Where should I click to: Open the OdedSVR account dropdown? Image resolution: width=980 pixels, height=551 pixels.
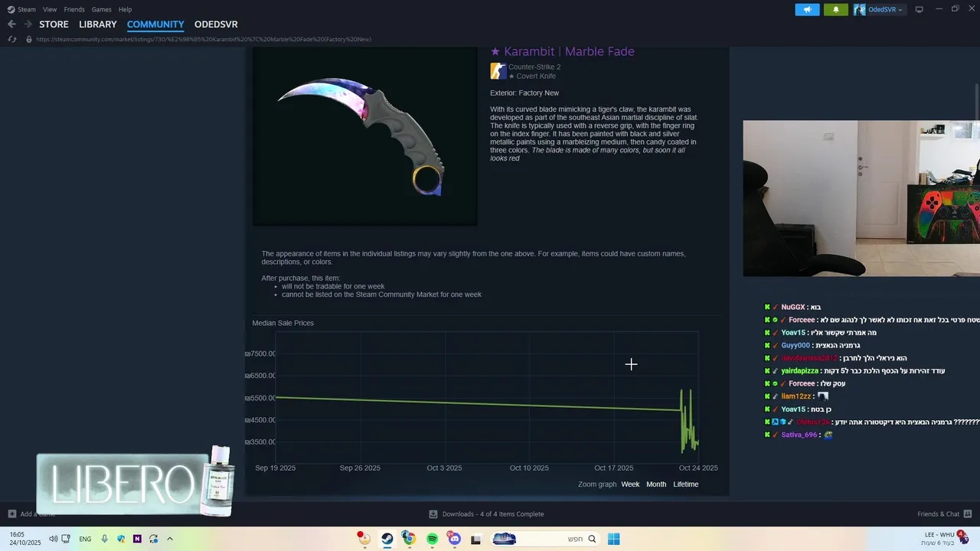(x=879, y=9)
